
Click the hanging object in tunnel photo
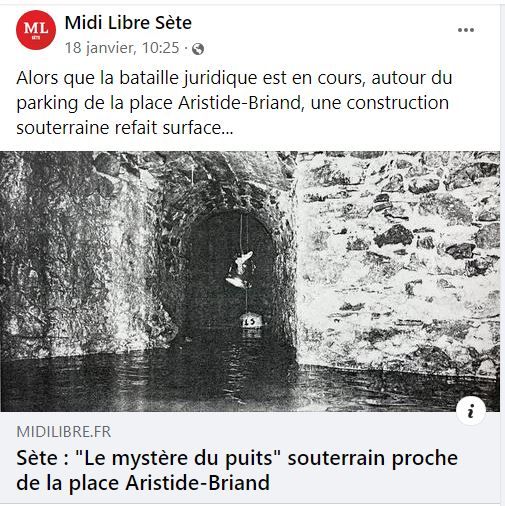240,269
